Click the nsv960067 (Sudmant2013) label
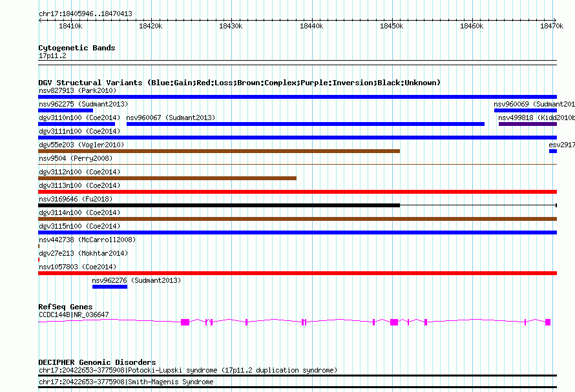 pos(171,118)
